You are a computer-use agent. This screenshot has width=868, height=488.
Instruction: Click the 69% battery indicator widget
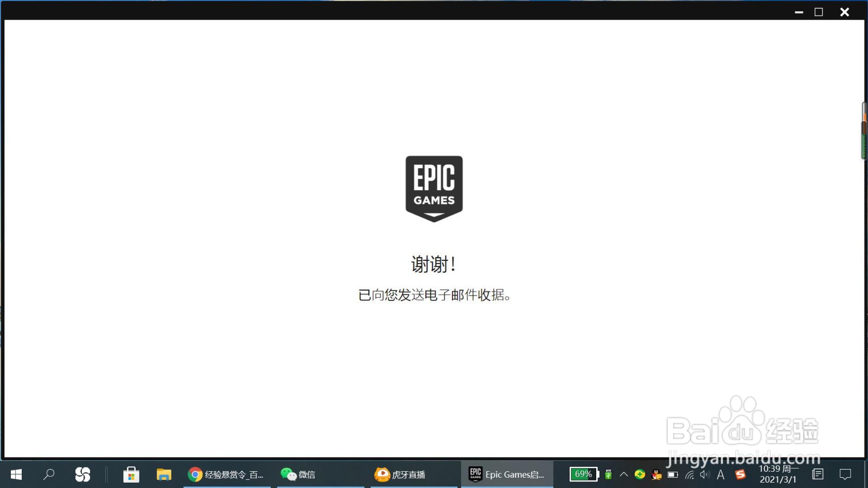(x=584, y=474)
